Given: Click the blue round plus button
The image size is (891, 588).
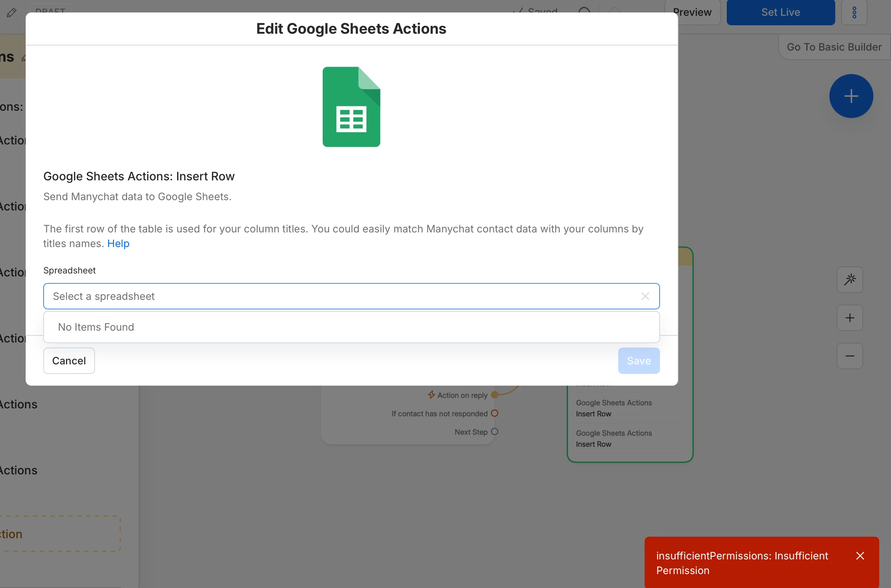Looking at the screenshot, I should point(851,96).
